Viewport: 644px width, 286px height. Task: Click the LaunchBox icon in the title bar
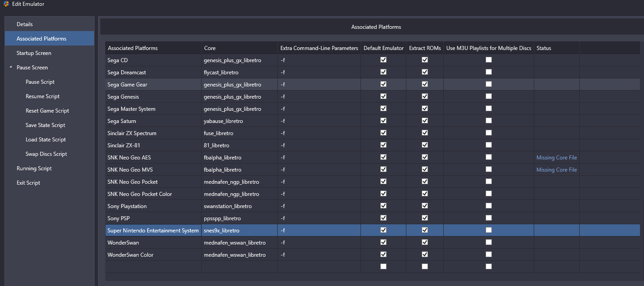tap(6, 4)
